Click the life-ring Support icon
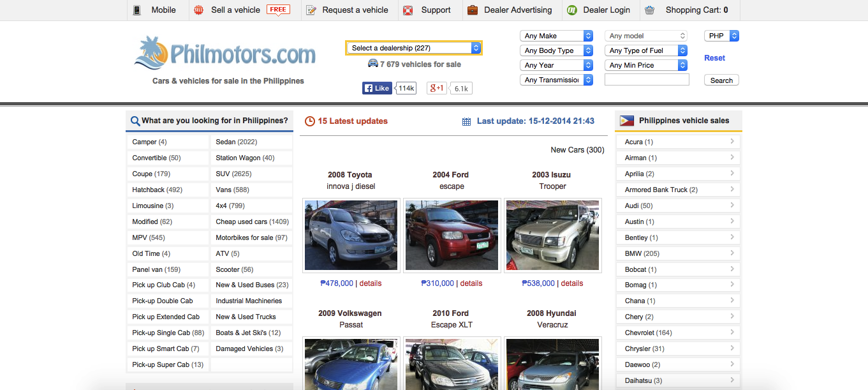The height and width of the screenshot is (390, 868). tap(408, 10)
